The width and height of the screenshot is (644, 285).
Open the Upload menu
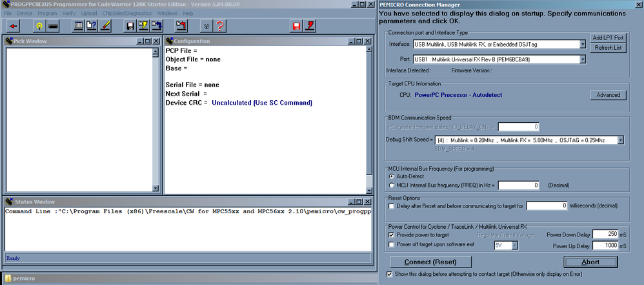click(x=89, y=13)
